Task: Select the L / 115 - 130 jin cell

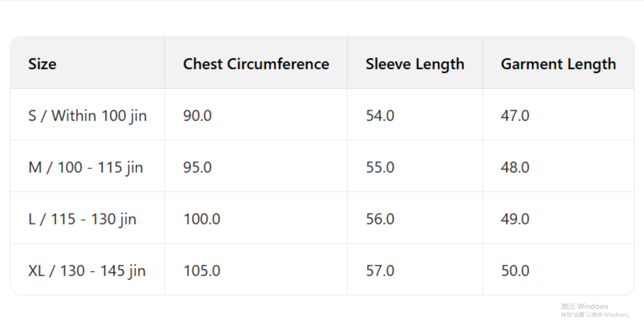Action: 82,219
